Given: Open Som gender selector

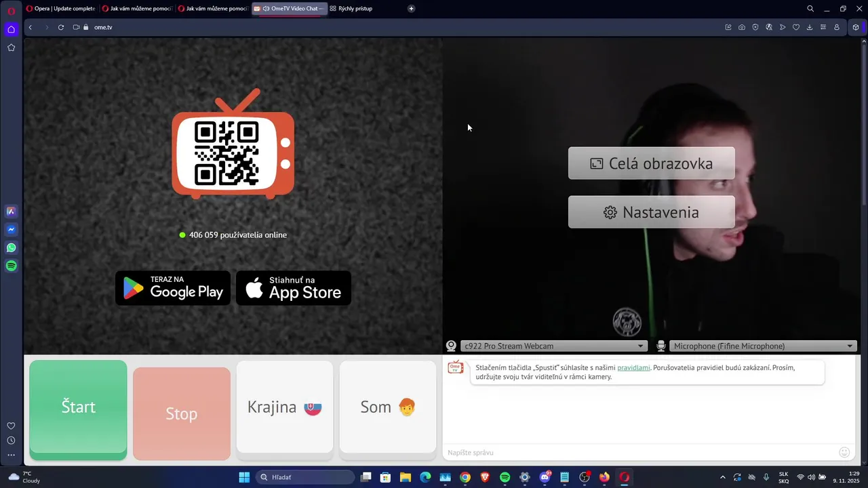Looking at the screenshot, I should (388, 407).
